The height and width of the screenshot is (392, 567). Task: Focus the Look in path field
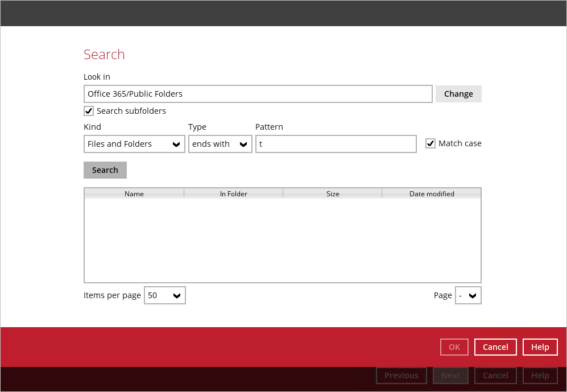point(258,94)
